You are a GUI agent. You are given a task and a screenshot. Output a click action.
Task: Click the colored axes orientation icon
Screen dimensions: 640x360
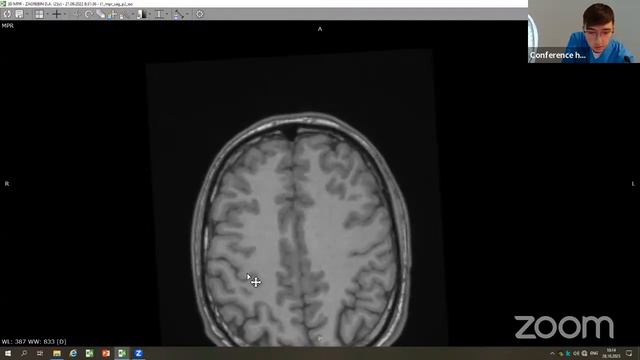point(113,15)
